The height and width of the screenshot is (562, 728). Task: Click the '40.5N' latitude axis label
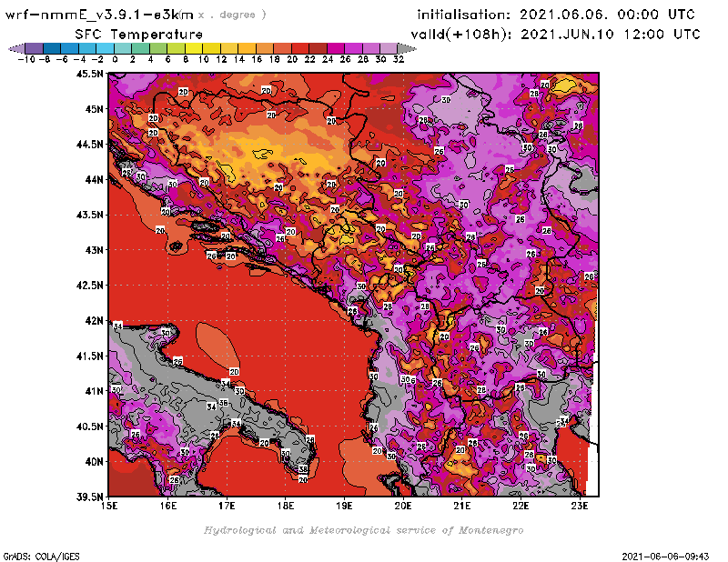(x=89, y=426)
